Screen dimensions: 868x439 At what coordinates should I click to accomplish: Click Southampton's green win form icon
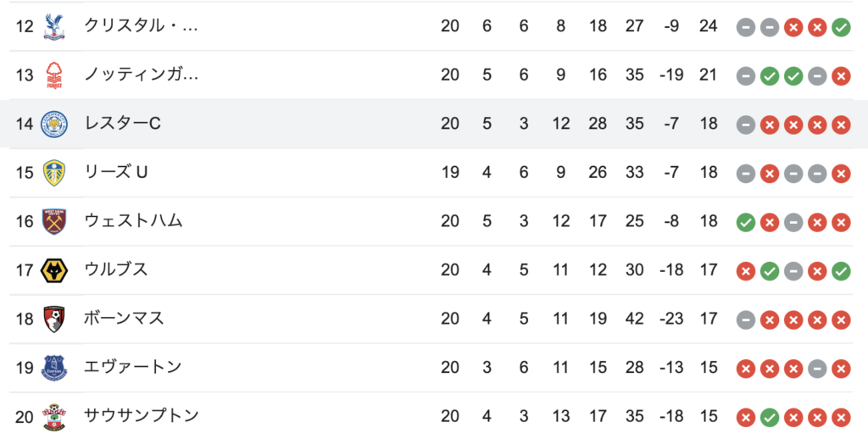770,416
